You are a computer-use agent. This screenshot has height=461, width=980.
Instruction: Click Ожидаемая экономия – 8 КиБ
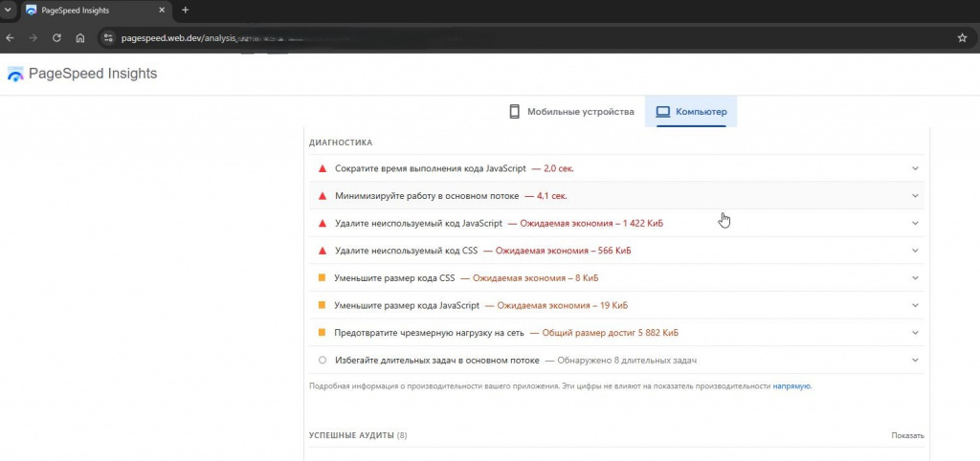point(536,278)
